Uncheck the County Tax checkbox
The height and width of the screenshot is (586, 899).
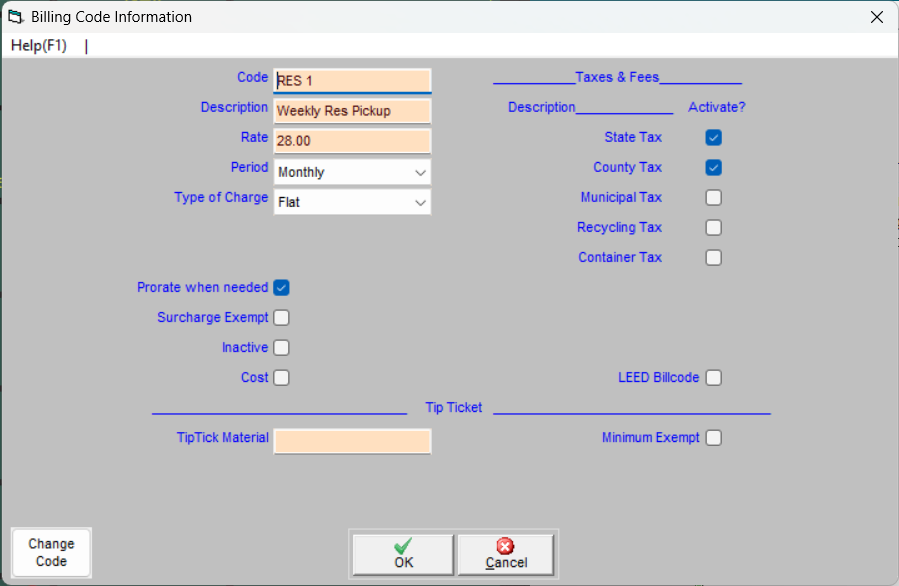click(713, 167)
